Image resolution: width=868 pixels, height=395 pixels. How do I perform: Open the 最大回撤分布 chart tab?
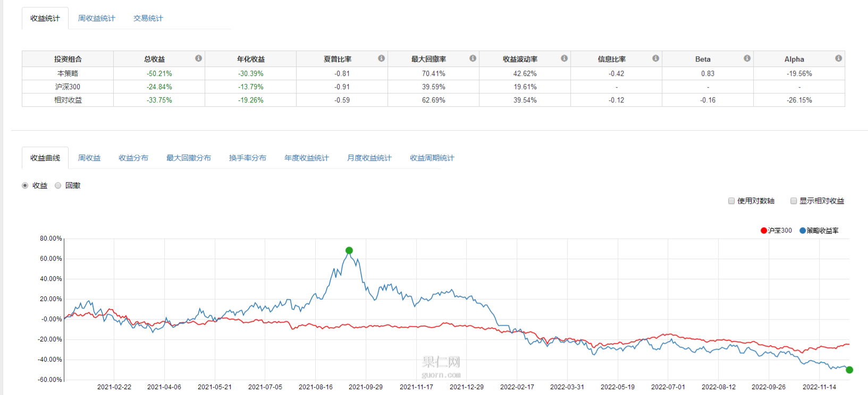(x=188, y=158)
